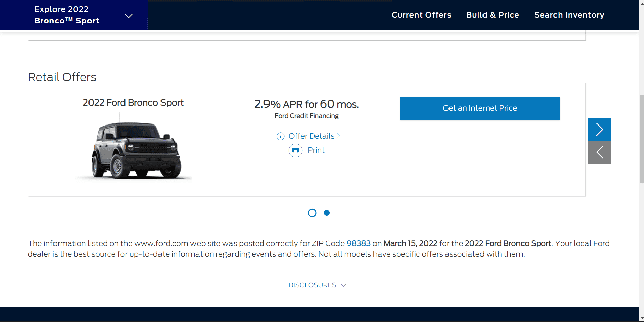Open the Current Offers menu
The width and height of the screenshot is (644, 322).
[421, 15]
